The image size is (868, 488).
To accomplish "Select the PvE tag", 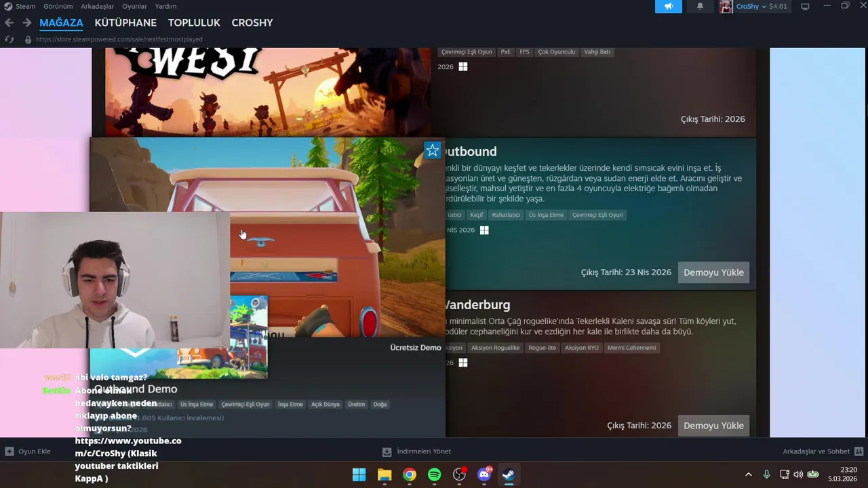I will [505, 52].
